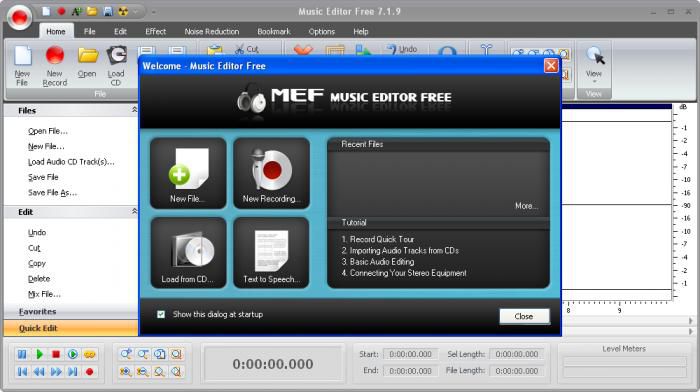The width and height of the screenshot is (700, 392).
Task: Click the New Recording tile in Welcome dialog
Action: point(271,173)
